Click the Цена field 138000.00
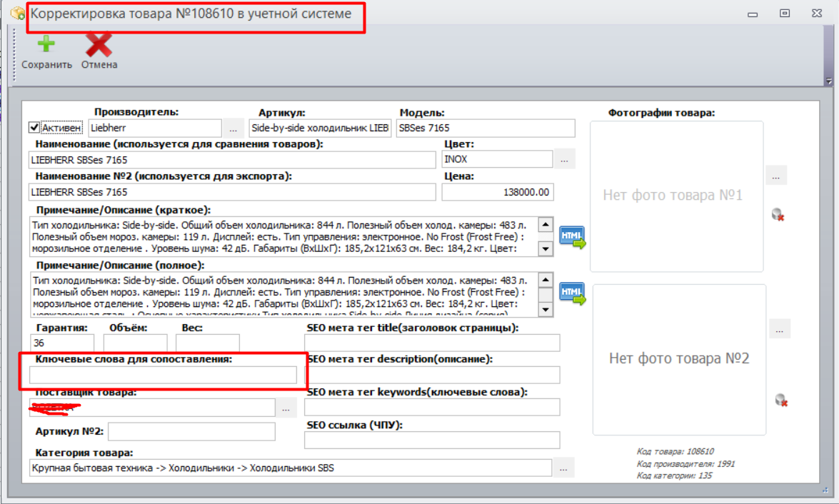 point(498,192)
